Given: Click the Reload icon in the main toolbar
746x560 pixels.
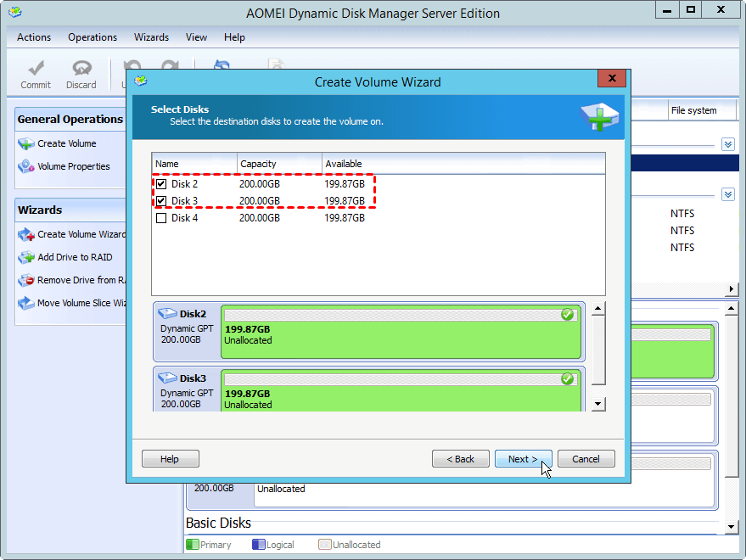Looking at the screenshot, I should [x=222, y=64].
